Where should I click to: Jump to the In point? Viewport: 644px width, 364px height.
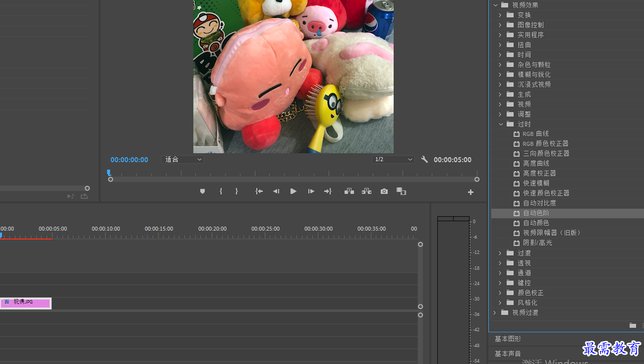pos(259,191)
